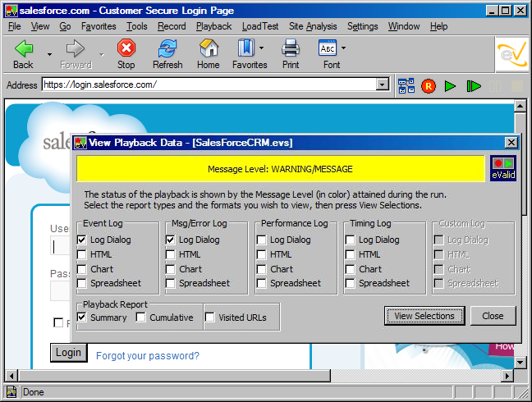Click the Refresh toolbar icon
Image resolution: width=532 pixels, height=402 pixels.
[167, 48]
